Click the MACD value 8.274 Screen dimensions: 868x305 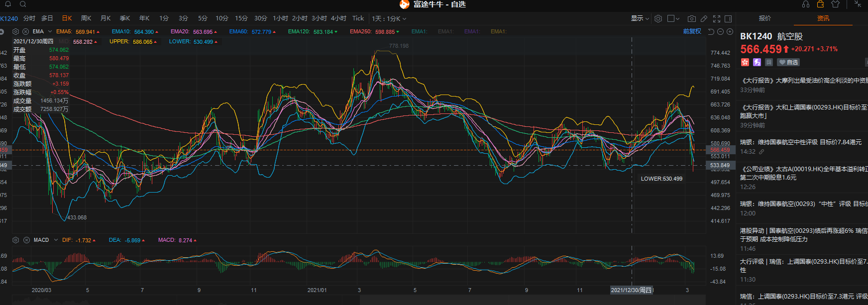tap(185, 240)
